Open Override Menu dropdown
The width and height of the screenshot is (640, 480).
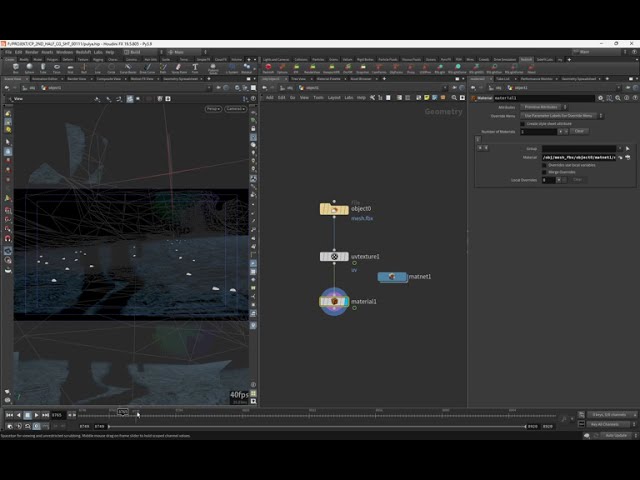coord(562,116)
